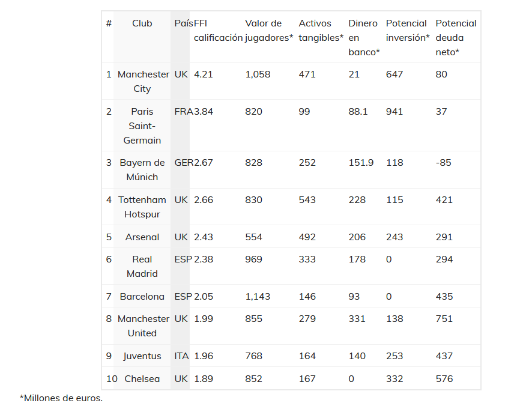This screenshot has height=415, width=532.
Task: Select the Bayern de Múnich club cell
Action: point(142,170)
